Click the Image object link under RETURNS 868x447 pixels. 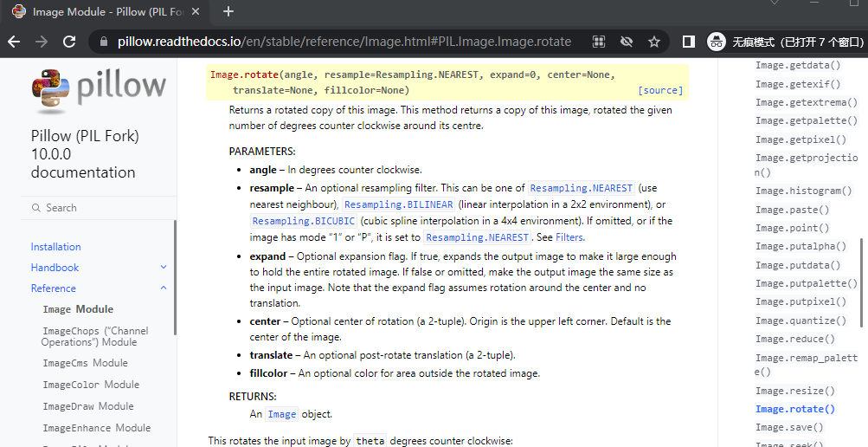coord(282,414)
